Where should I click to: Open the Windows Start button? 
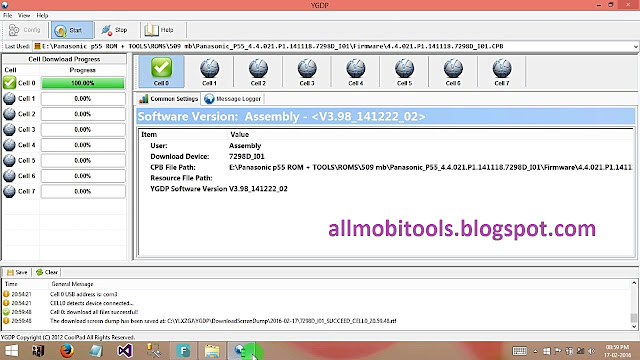click(11, 351)
